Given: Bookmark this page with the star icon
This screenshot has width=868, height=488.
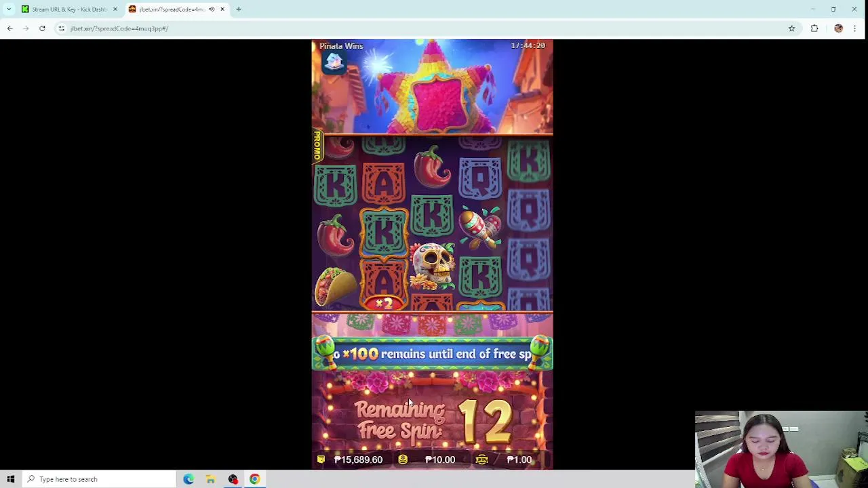Looking at the screenshot, I should coord(791,28).
